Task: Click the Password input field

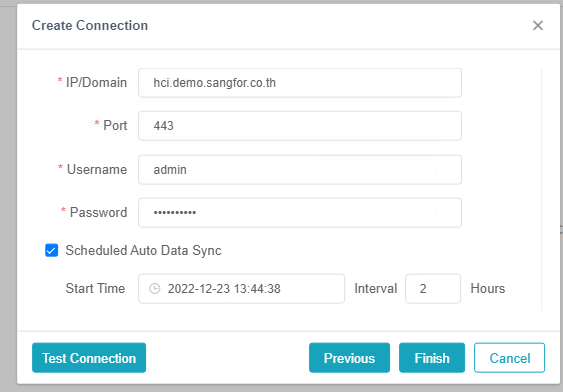Action: 300,213
